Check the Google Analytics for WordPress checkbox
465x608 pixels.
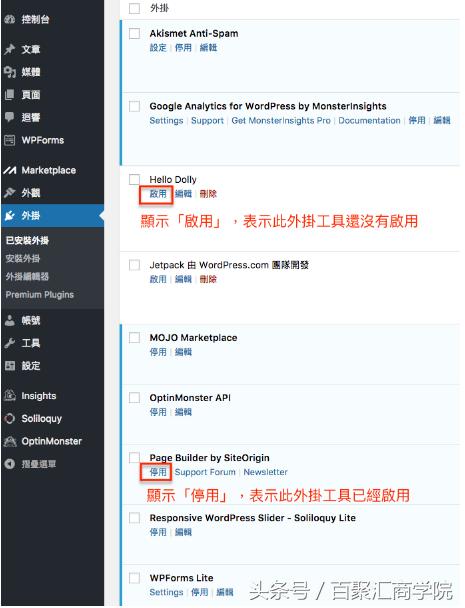134,106
